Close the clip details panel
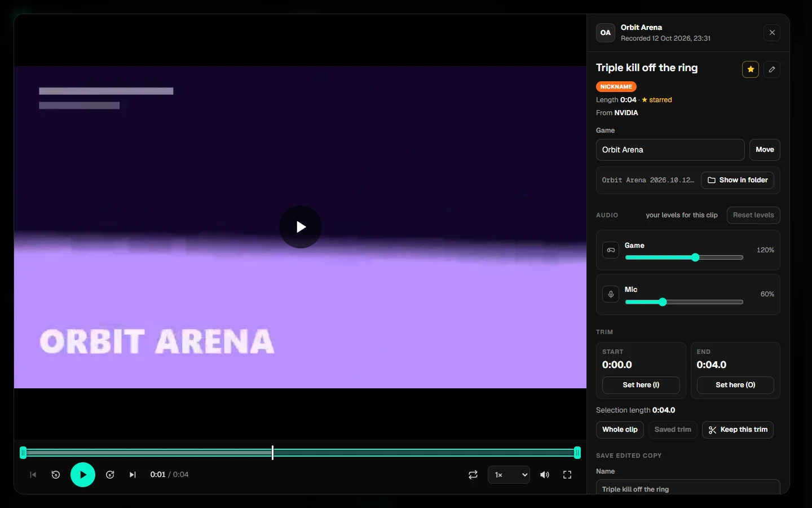 pyautogui.click(x=772, y=33)
